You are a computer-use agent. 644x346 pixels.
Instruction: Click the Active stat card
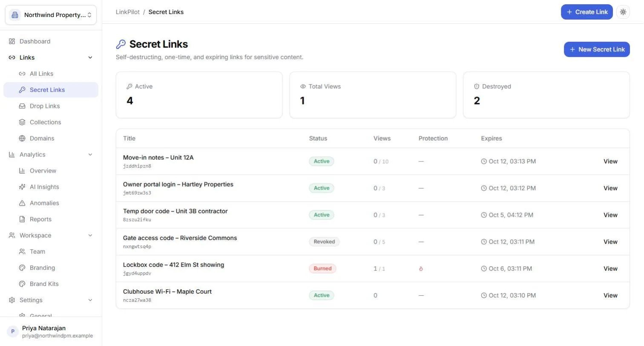[x=199, y=95]
